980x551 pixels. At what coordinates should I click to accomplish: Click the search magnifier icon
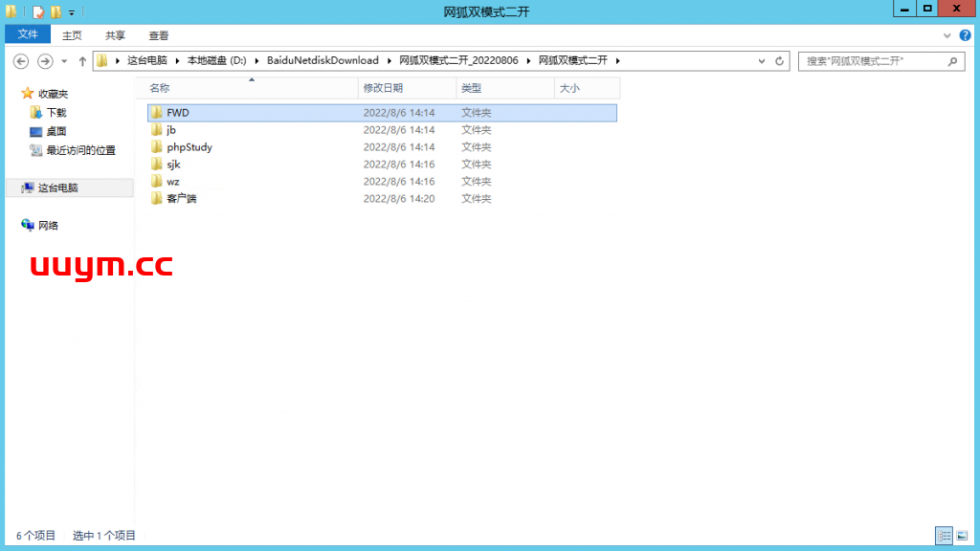[x=952, y=61]
